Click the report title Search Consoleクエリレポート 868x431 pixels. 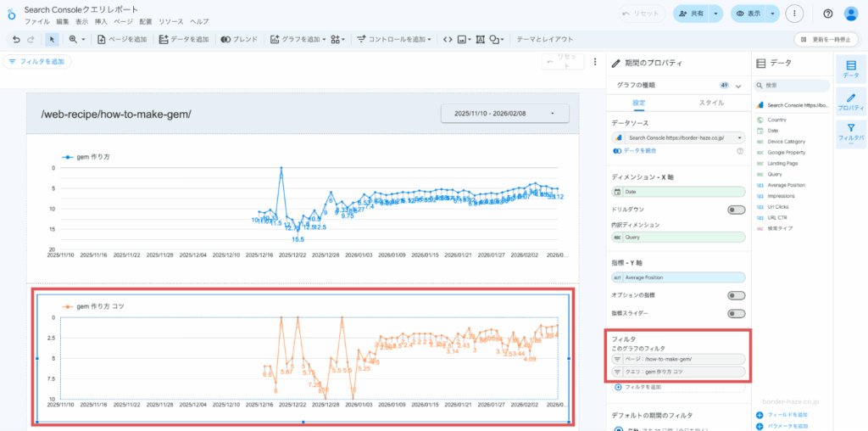pos(81,10)
